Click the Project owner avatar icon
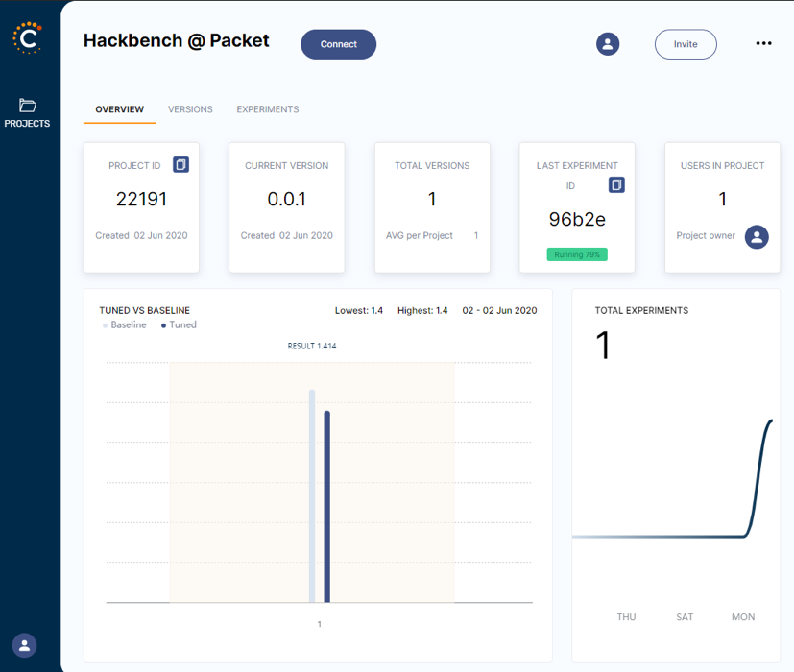This screenshot has width=794, height=672. pos(757,236)
